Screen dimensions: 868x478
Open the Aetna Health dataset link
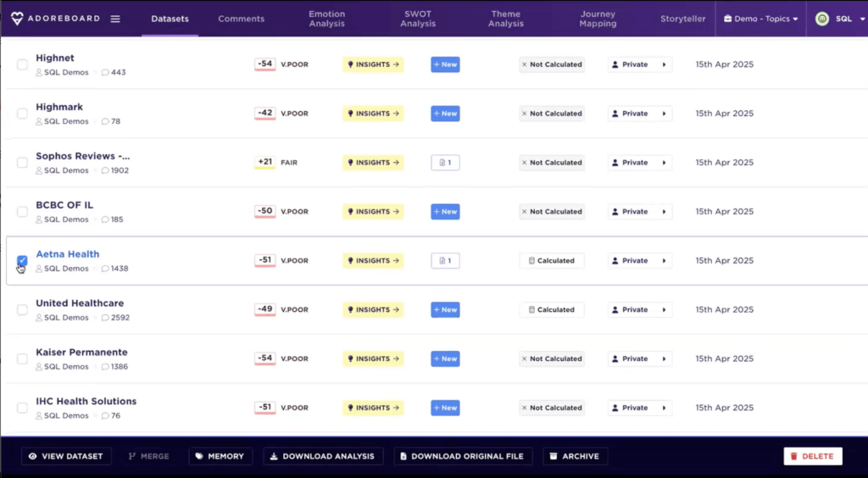click(68, 254)
